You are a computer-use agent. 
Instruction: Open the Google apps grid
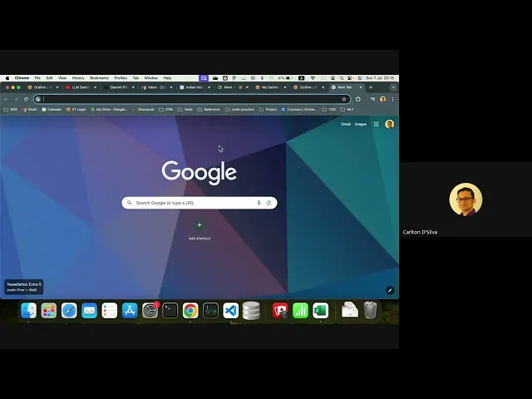(376, 124)
